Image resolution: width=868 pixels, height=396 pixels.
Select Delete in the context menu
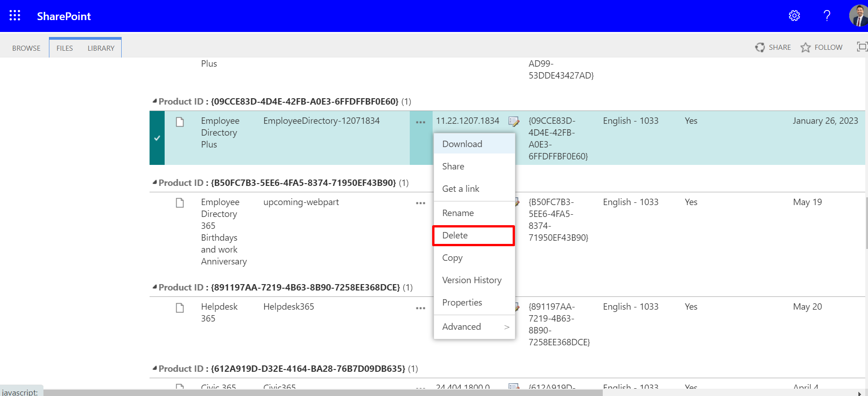(474, 235)
